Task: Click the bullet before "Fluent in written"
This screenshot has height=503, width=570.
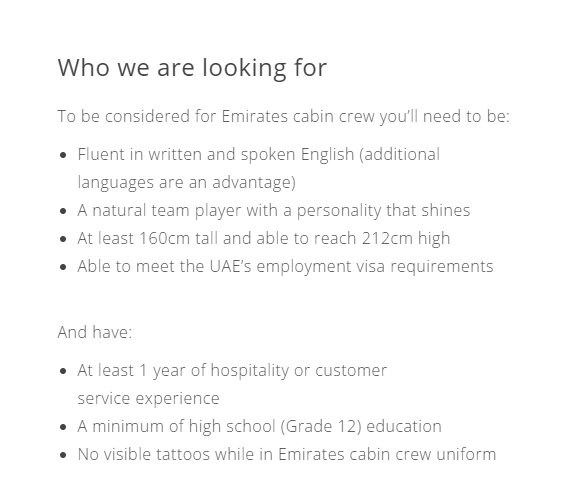Action: point(63,155)
